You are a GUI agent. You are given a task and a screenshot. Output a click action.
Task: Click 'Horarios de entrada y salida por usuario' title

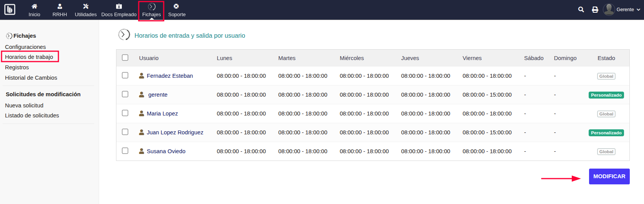(x=190, y=35)
